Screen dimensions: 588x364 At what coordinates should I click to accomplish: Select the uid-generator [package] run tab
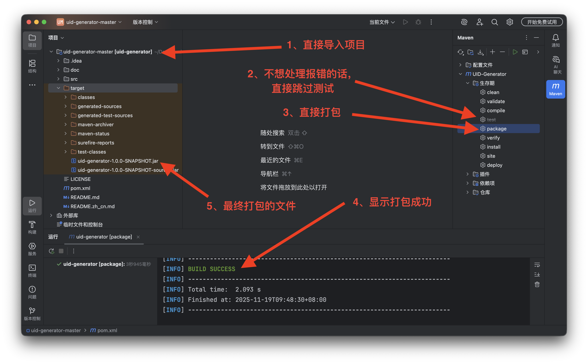104,237
